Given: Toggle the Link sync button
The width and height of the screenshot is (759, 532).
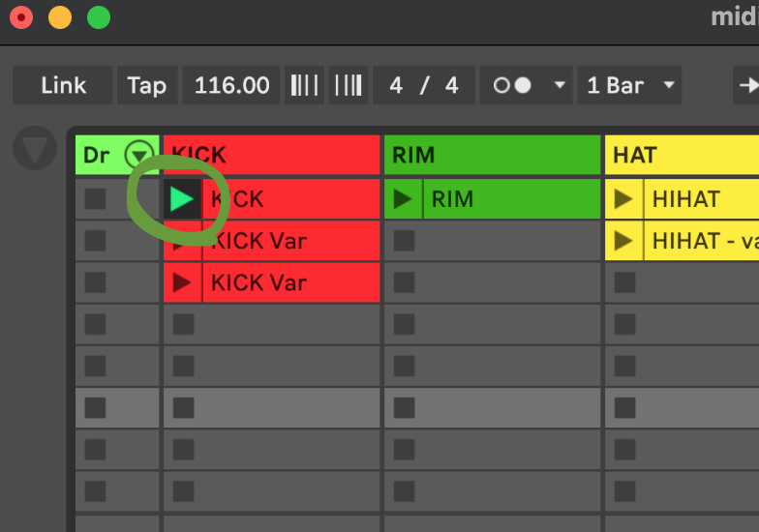Looking at the screenshot, I should click(x=63, y=85).
